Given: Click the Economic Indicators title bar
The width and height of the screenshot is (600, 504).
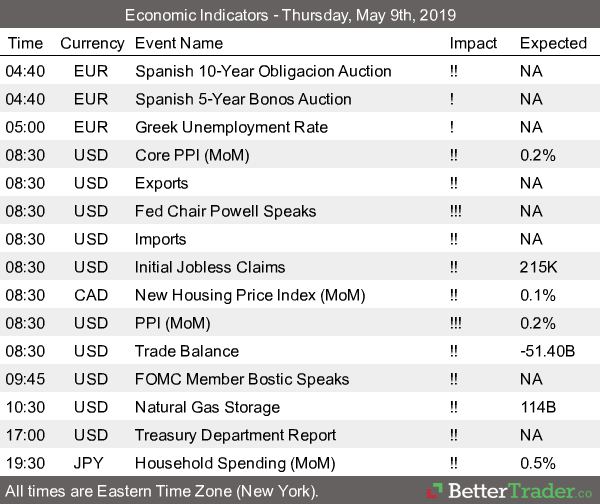Looking at the screenshot, I should pos(300,15).
